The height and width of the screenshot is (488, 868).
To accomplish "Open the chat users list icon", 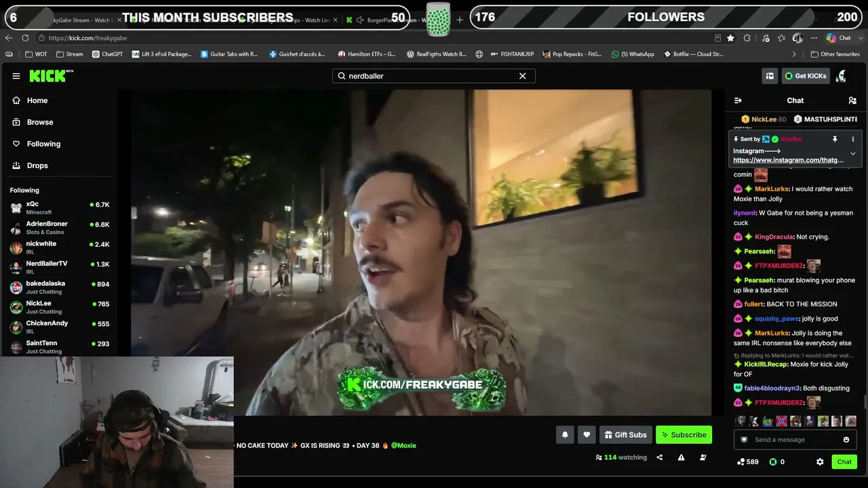I will click(852, 100).
